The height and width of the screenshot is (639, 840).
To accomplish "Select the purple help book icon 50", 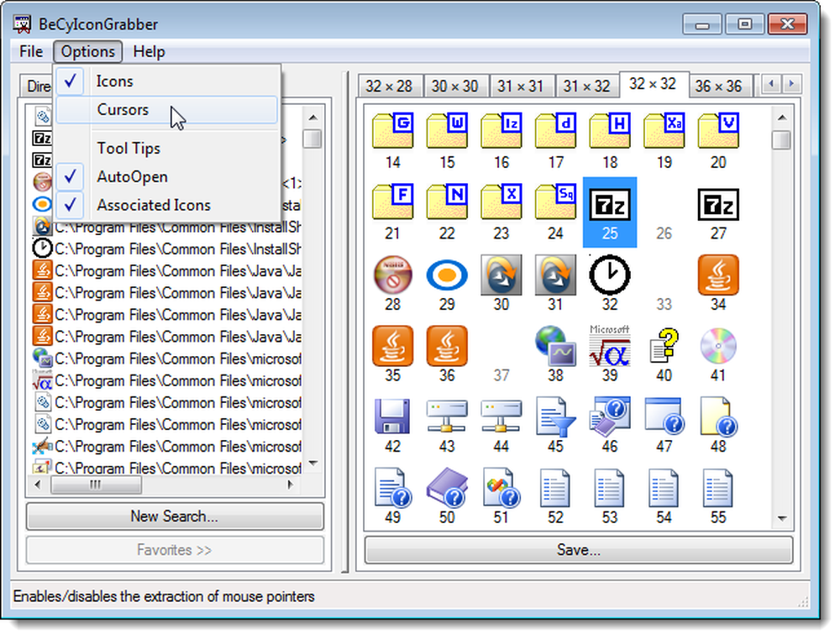I will (447, 487).
